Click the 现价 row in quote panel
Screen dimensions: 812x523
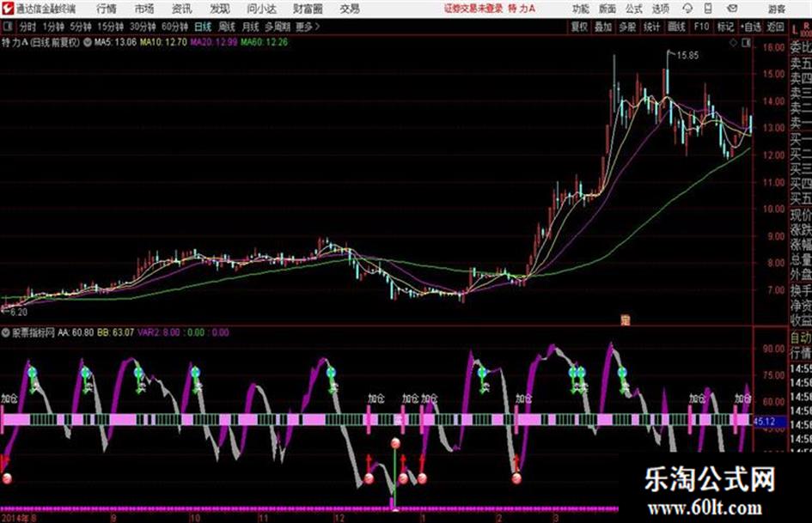pyautogui.click(x=801, y=215)
